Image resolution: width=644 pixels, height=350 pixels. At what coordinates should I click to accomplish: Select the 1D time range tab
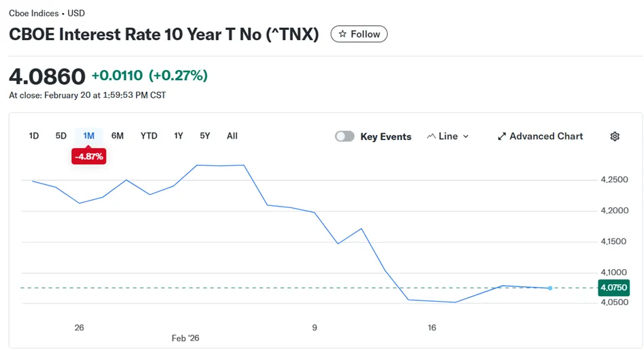(x=34, y=136)
